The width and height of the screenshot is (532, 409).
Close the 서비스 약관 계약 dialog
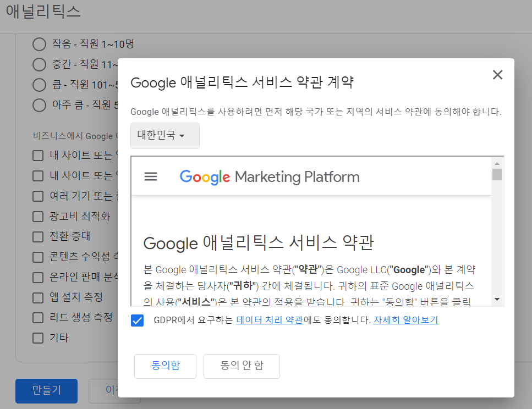[x=497, y=75]
